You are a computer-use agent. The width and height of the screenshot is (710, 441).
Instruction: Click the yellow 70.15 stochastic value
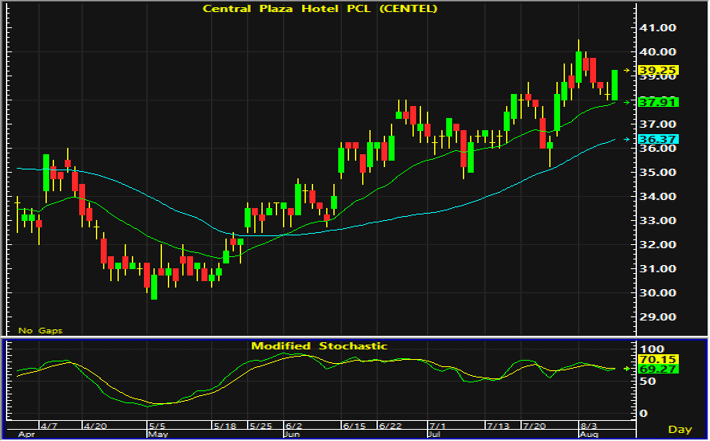point(658,360)
